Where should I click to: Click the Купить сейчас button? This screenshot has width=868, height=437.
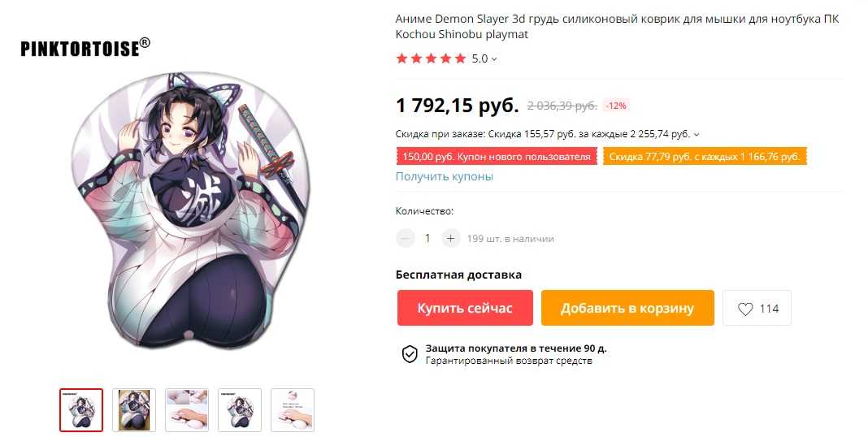(x=465, y=308)
